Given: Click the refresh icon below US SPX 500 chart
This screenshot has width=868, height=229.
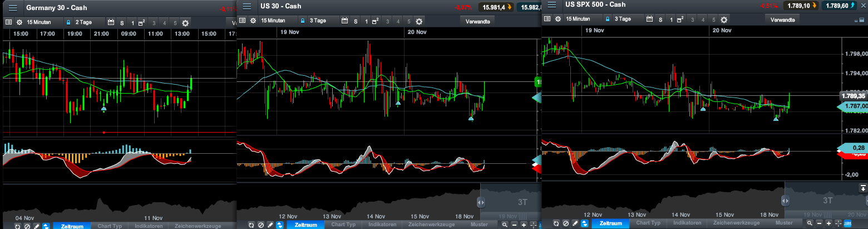Looking at the screenshot, I should tap(556, 223).
